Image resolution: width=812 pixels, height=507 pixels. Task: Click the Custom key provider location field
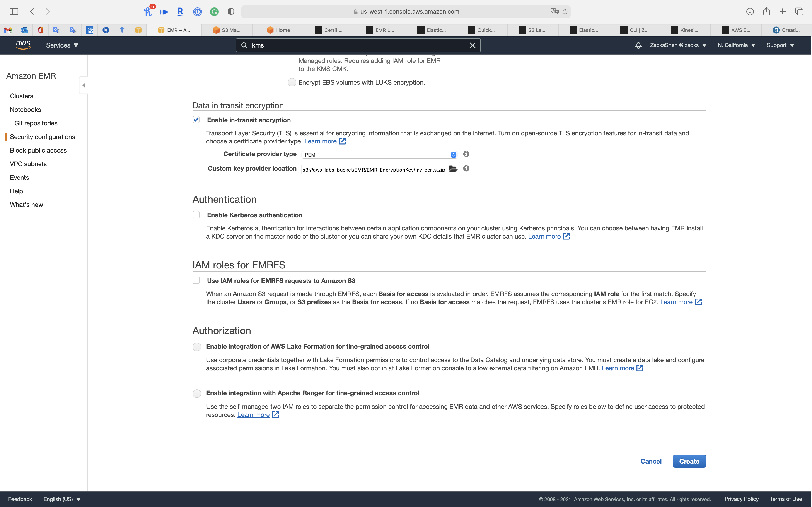373,170
